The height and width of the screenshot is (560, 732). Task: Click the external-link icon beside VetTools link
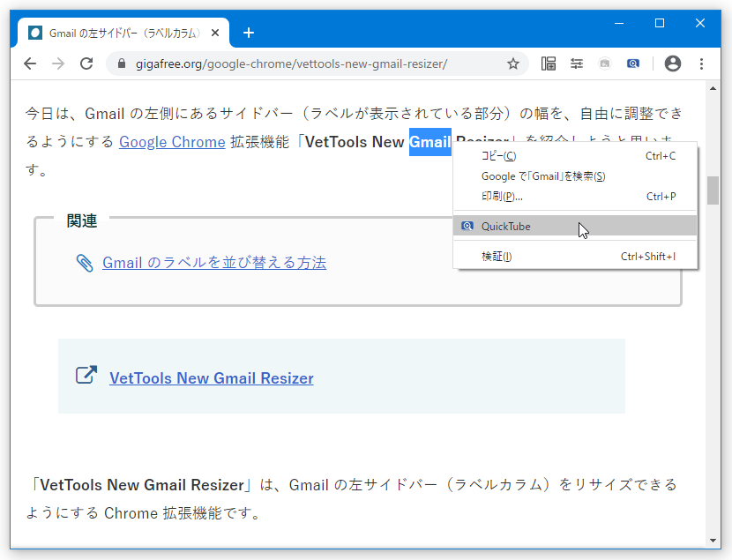[x=86, y=375]
